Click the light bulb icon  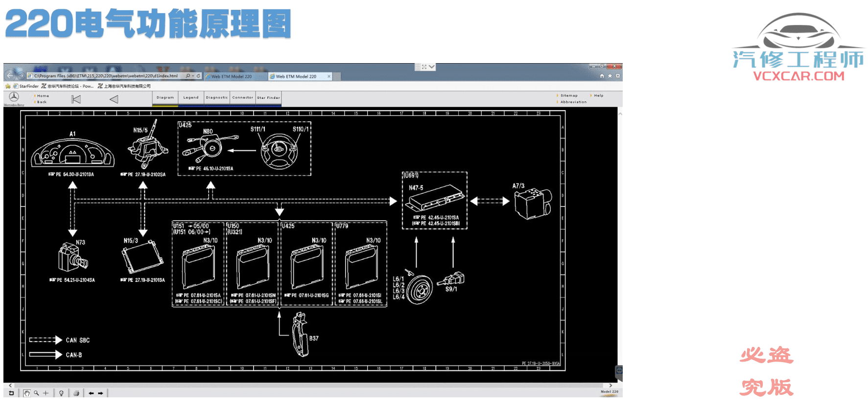[x=61, y=393]
